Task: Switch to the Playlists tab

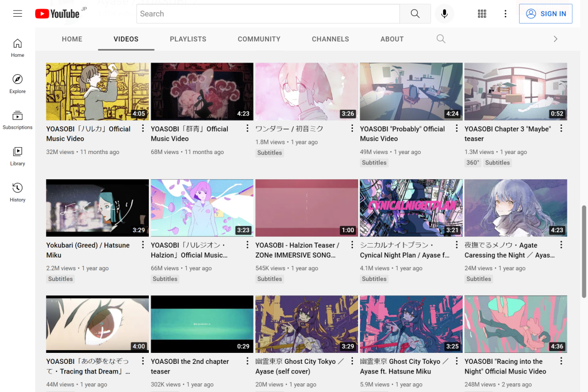Action: point(188,39)
